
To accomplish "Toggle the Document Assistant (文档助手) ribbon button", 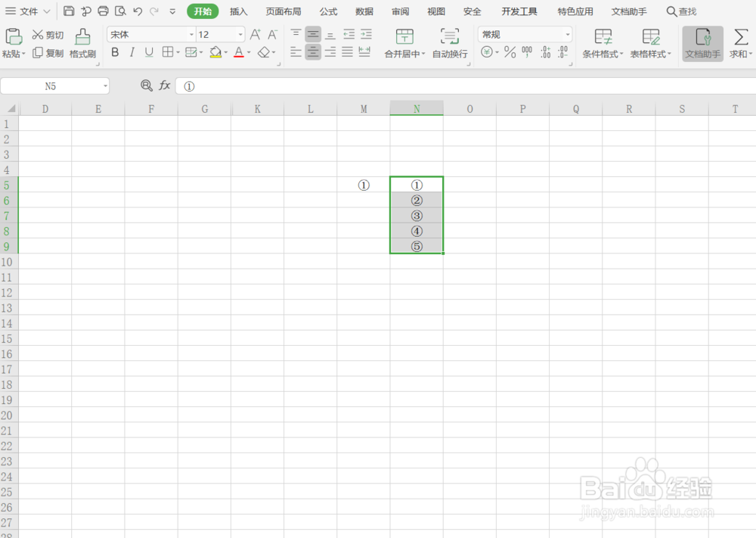I will tap(702, 43).
